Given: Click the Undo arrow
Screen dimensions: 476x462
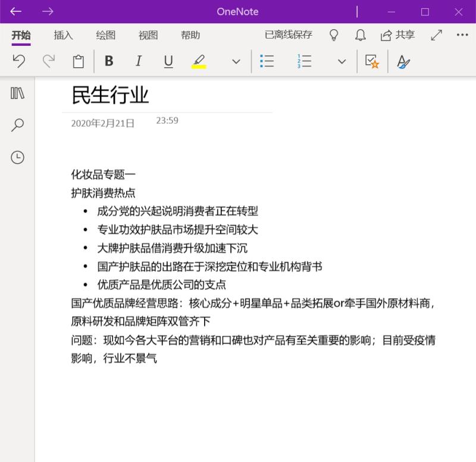Looking at the screenshot, I should point(19,61).
